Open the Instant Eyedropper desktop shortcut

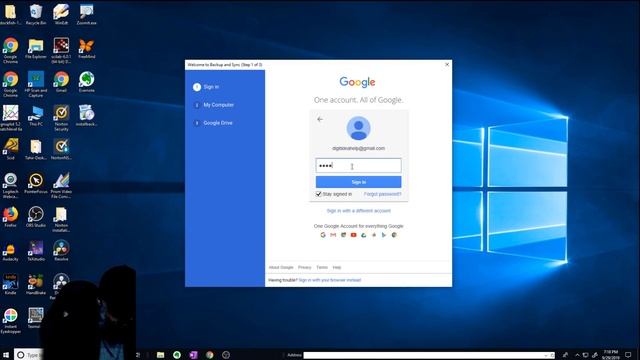(11, 321)
